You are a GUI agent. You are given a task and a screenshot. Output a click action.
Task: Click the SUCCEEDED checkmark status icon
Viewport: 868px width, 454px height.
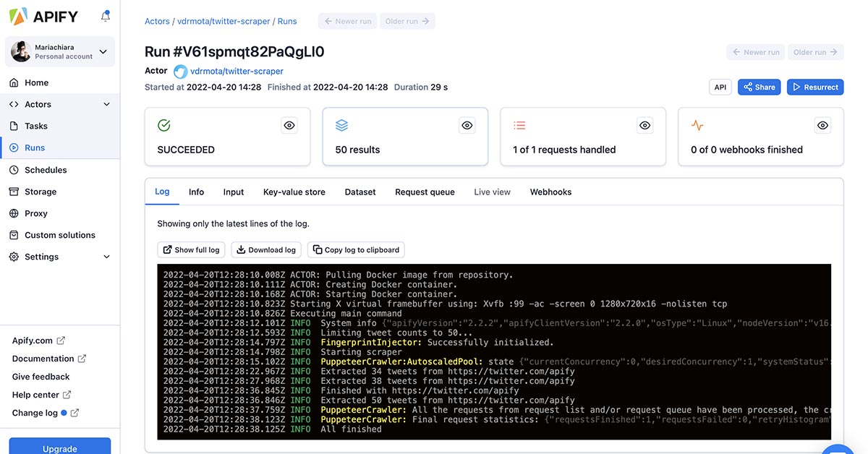point(164,126)
